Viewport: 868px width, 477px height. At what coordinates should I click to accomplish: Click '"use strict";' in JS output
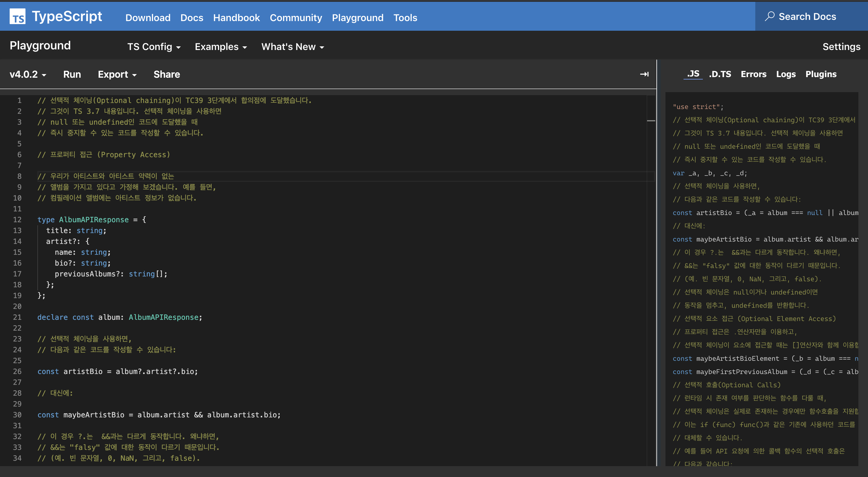pyautogui.click(x=698, y=107)
